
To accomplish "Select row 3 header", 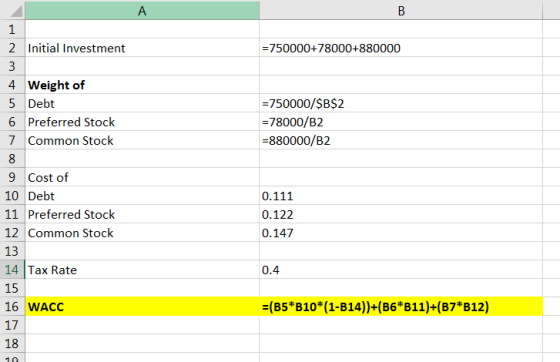I will pos(12,66).
